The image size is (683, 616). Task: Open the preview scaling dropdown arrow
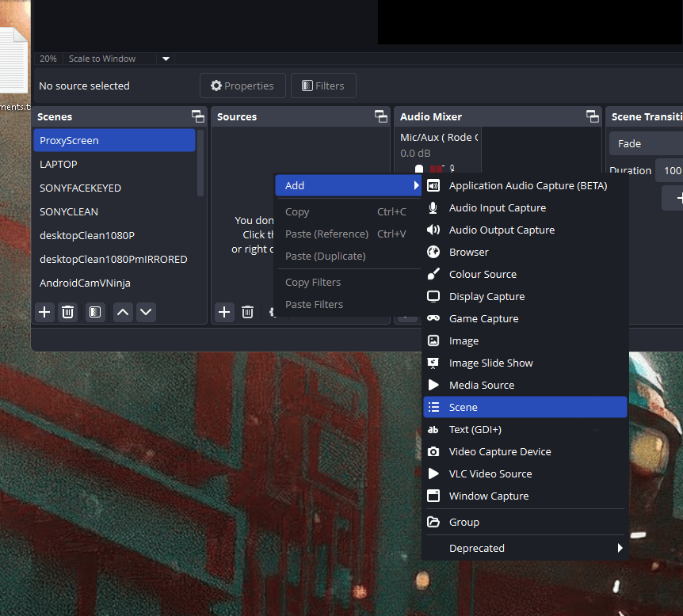(x=166, y=59)
